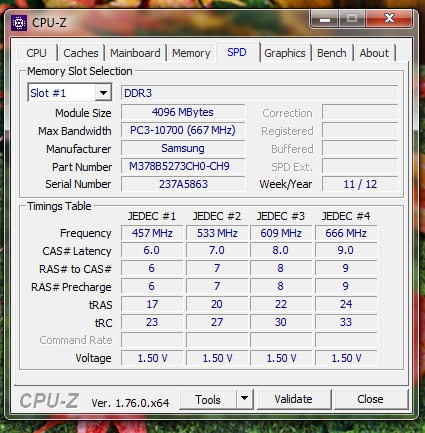The width and height of the screenshot is (425, 433).
Task: Open the Mainboard tab
Action: 135,53
